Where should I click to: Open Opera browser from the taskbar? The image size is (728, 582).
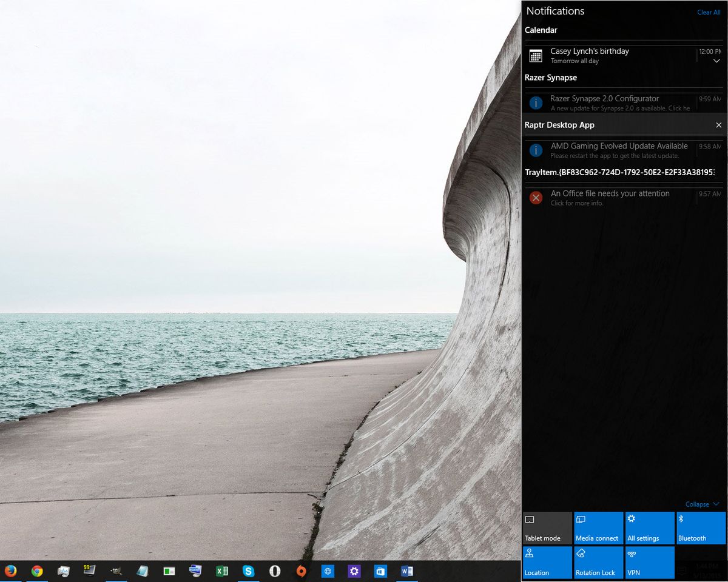click(275, 570)
